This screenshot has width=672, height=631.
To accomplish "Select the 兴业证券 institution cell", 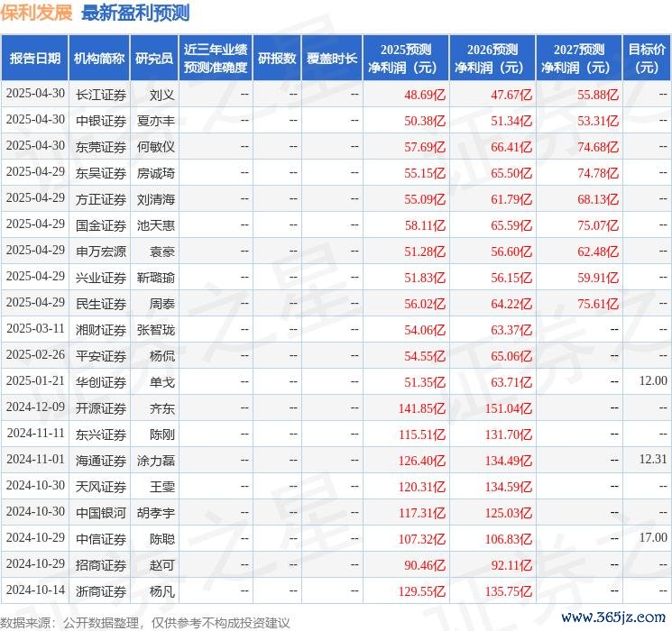I will [101, 278].
